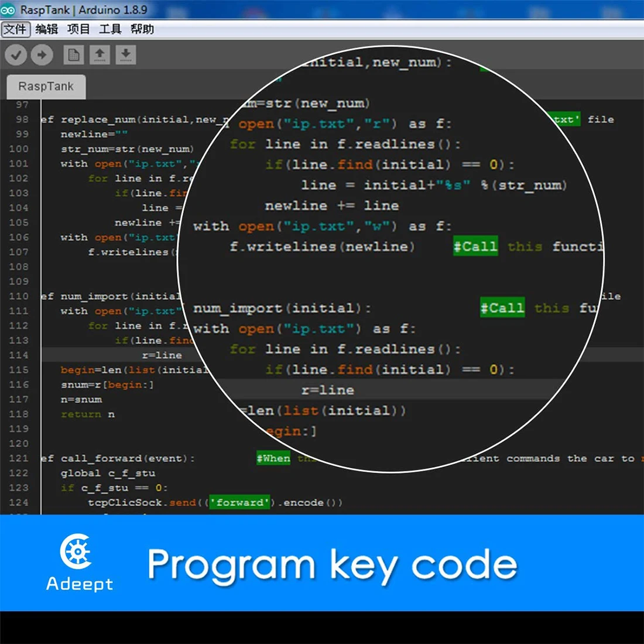This screenshot has width=644, height=644.
Task: Click the 'return n' statement
Action: (x=87, y=415)
